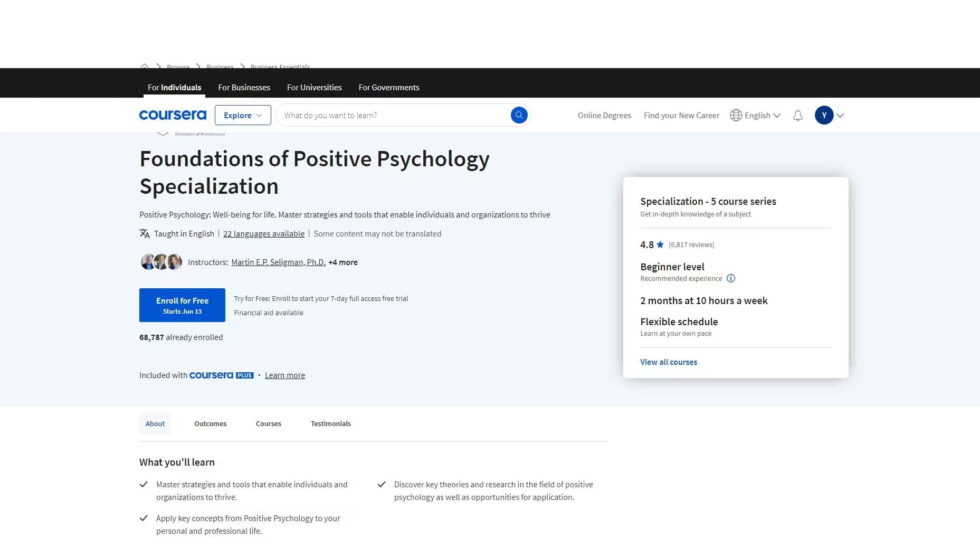The height and width of the screenshot is (538, 980).
Task: Open the notifications bell
Action: (x=797, y=115)
